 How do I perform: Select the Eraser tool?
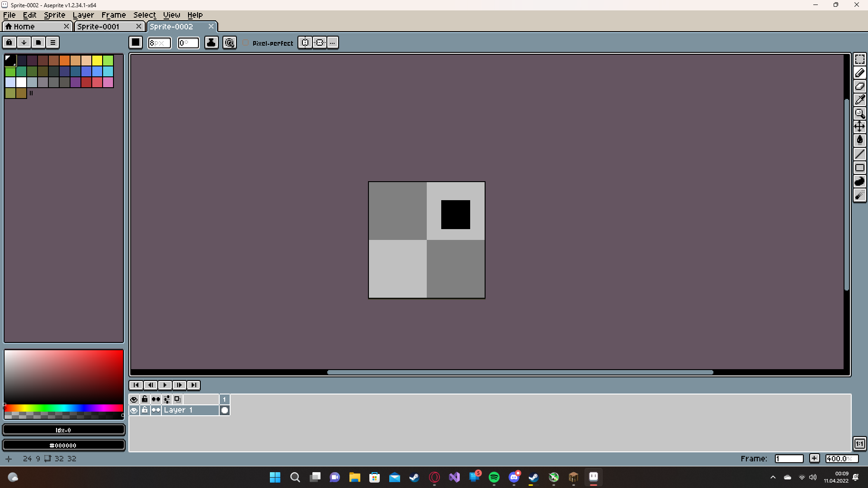coord(860,86)
